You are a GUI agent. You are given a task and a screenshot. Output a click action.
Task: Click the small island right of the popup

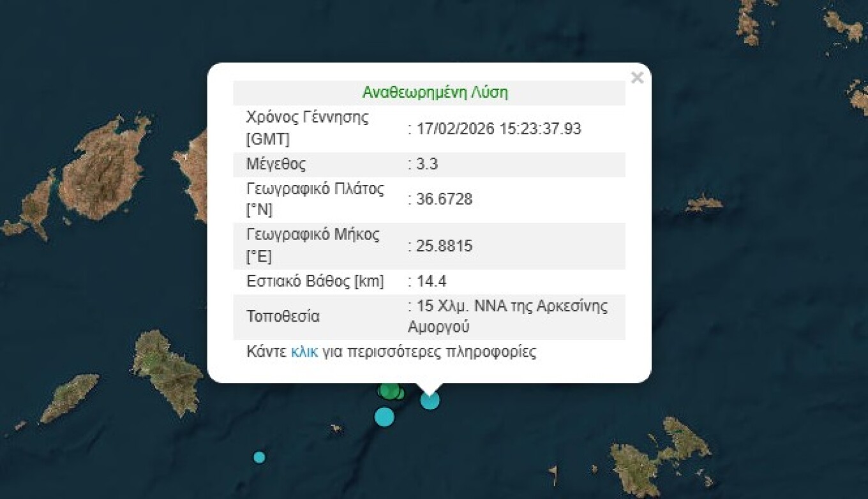703,204
